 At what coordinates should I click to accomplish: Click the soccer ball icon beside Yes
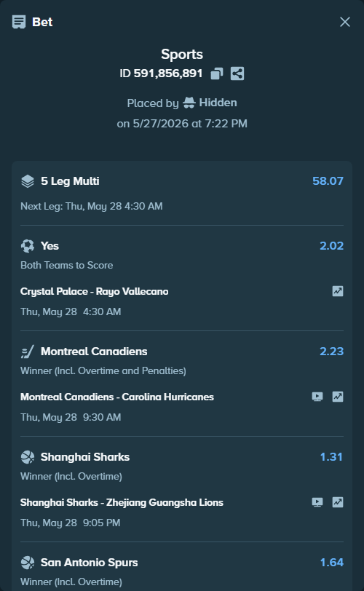tap(28, 246)
